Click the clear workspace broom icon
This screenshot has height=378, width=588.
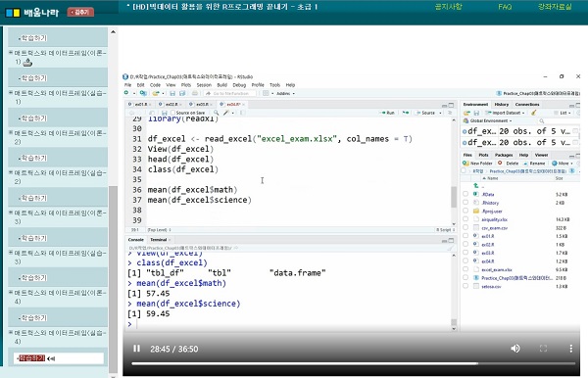[534, 113]
